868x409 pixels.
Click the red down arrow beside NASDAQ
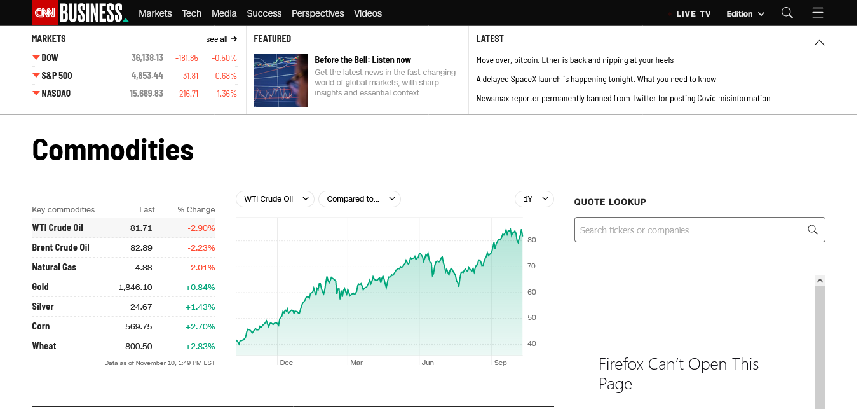[x=36, y=94]
